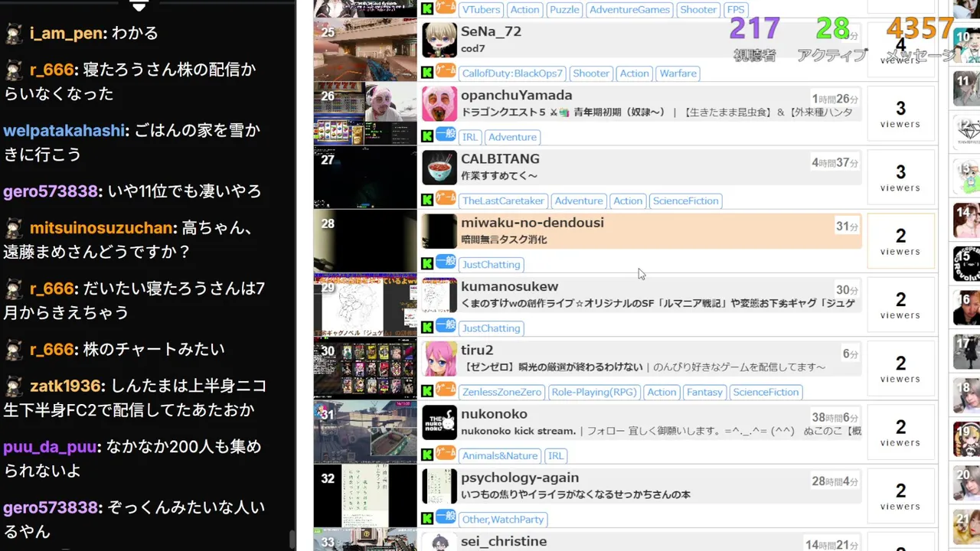Screen dimensions: 980x551
Task: Click the CALBITANG ramen bowl avatar
Action: point(439,167)
